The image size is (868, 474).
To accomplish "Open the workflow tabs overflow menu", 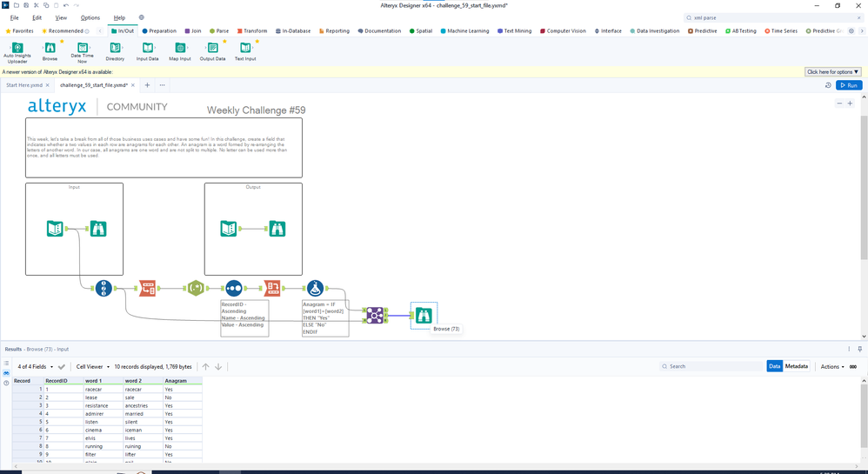I will click(x=162, y=85).
